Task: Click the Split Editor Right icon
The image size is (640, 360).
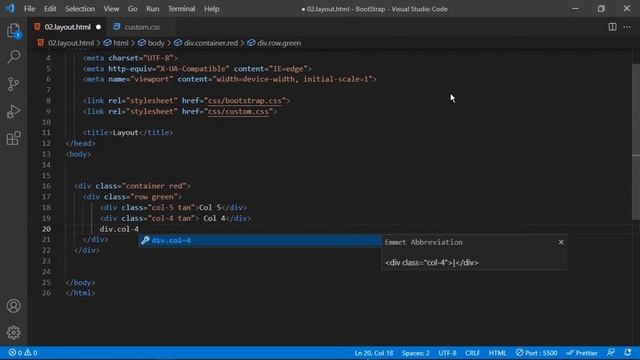Action: click(x=612, y=27)
